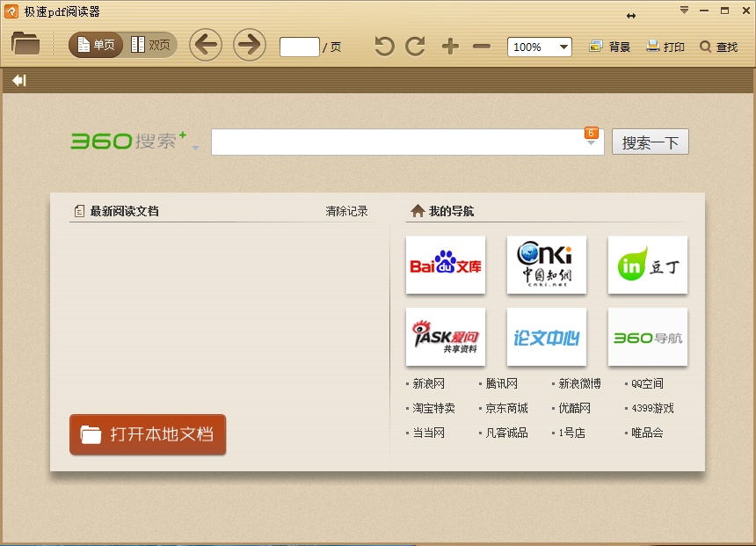Switch to single page view (单页)

[96, 45]
